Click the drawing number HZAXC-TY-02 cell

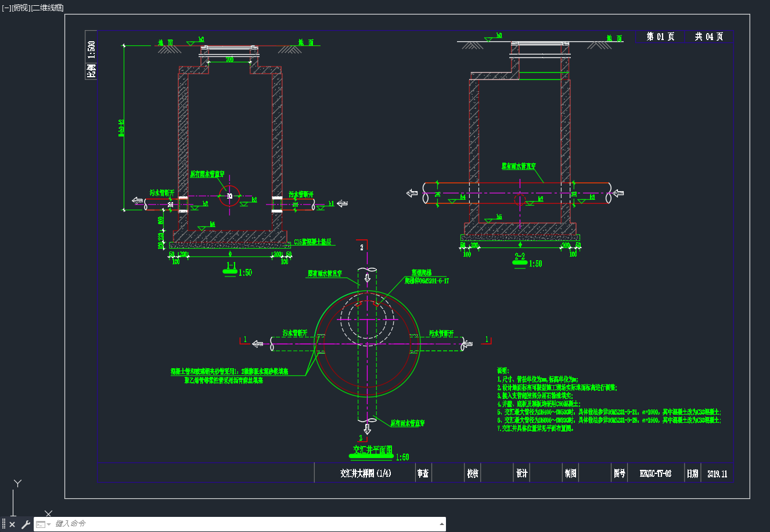pyautogui.click(x=656, y=473)
